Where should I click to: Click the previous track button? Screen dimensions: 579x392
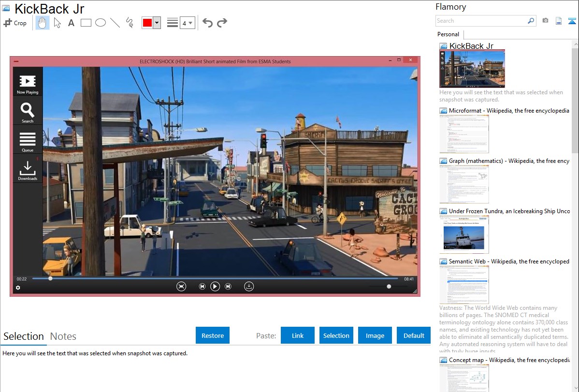tap(202, 286)
